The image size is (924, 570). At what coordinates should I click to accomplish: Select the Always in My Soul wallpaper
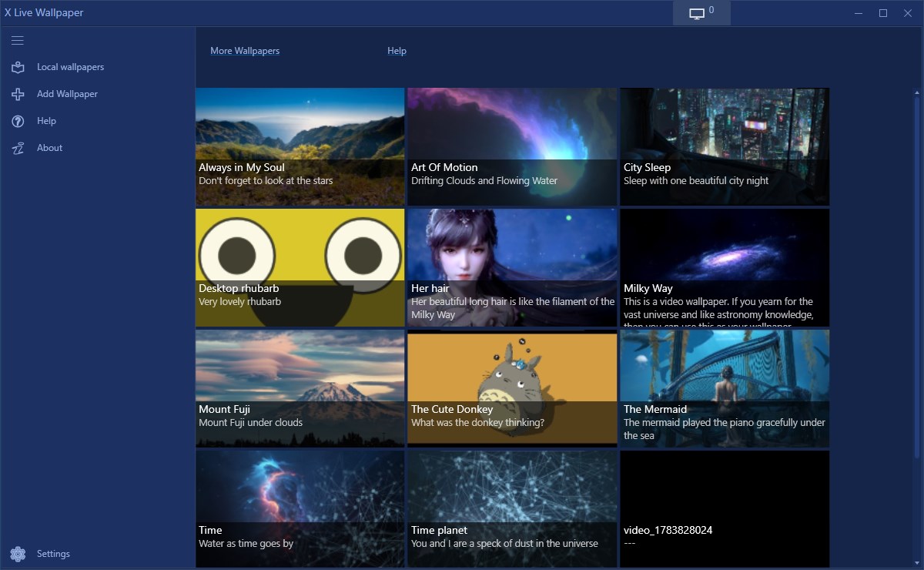coord(300,146)
